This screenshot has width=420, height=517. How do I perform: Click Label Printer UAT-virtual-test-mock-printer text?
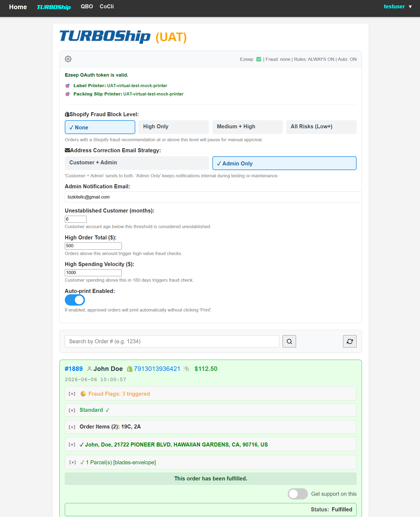pos(120,86)
